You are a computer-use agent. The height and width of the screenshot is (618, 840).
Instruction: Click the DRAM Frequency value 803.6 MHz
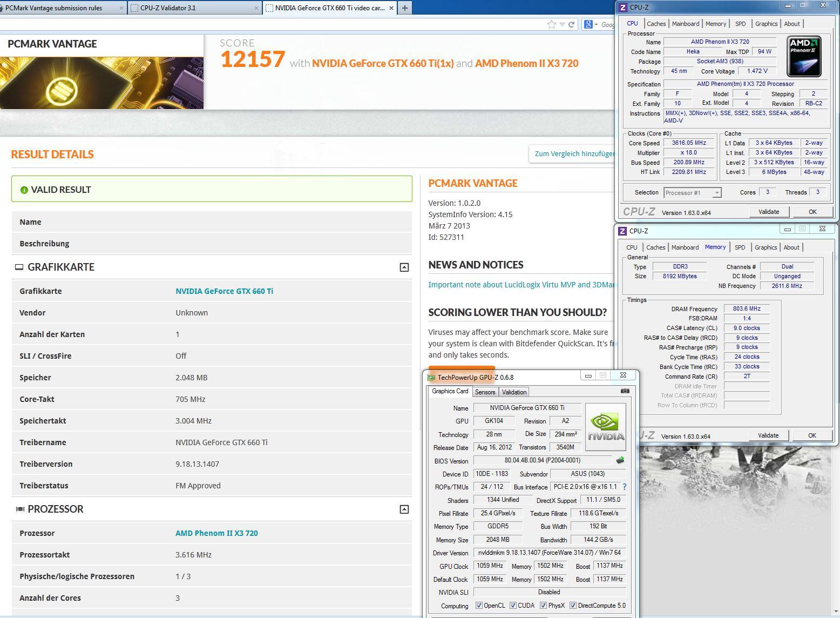coord(747,308)
